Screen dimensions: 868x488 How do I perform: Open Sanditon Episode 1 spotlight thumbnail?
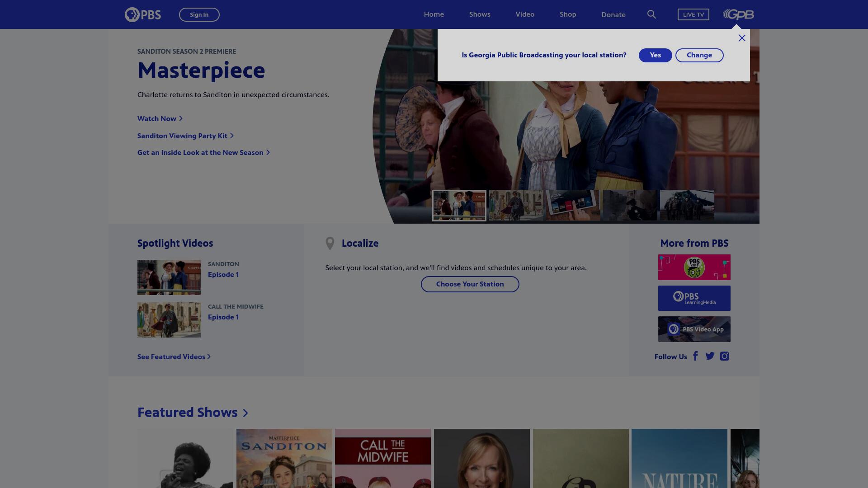point(169,277)
